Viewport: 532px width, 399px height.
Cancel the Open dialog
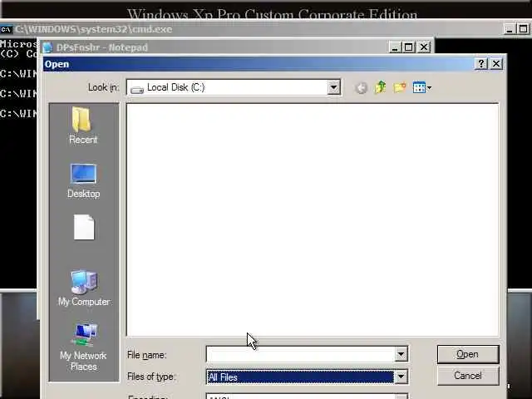click(x=468, y=376)
